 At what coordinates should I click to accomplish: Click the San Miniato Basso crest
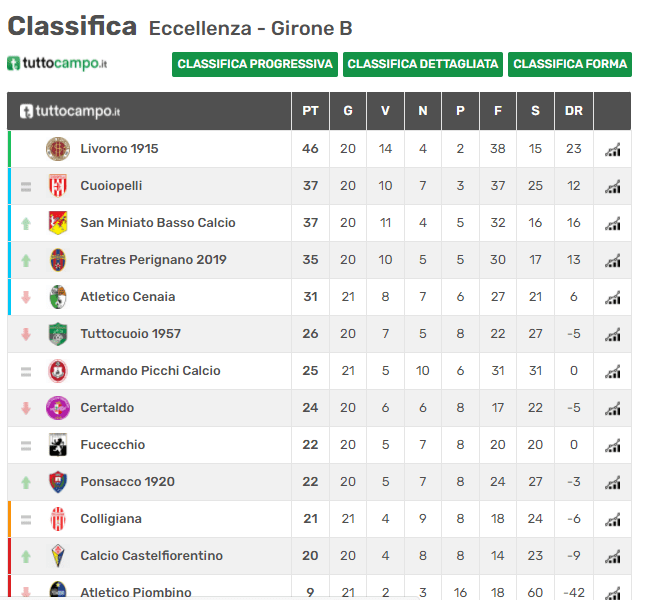[x=58, y=223]
